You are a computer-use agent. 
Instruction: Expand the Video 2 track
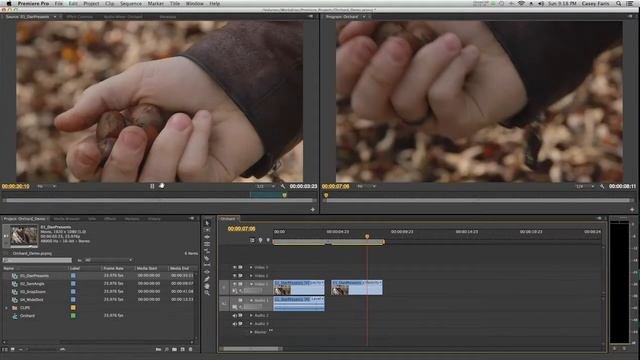tap(251, 276)
